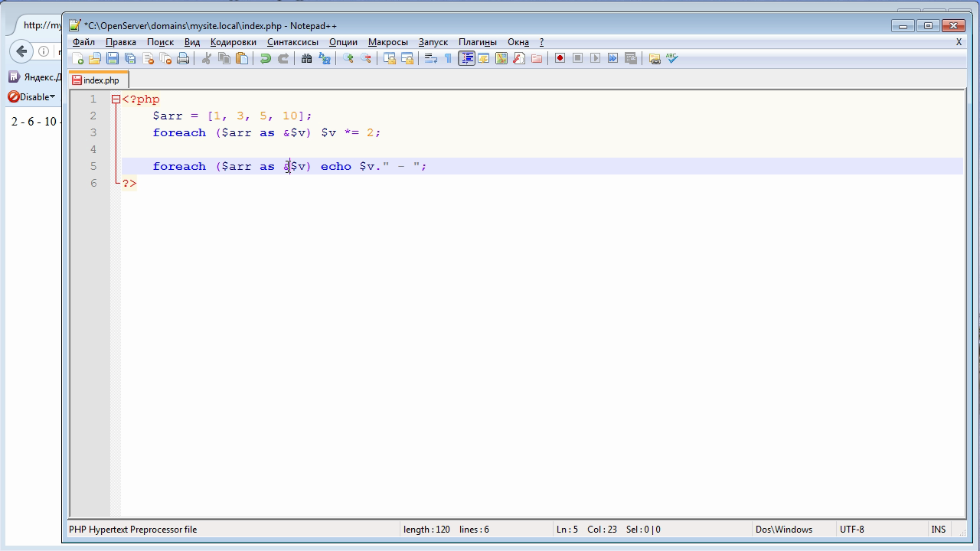Viewport: 980px width, 551px height.
Task: Click the New file toolbar icon
Action: 77,58
